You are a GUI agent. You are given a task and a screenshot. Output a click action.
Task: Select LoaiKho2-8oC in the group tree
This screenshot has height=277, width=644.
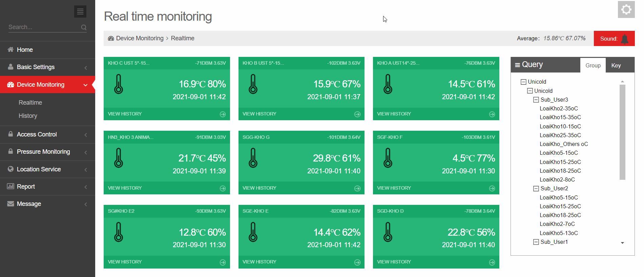coord(557,179)
